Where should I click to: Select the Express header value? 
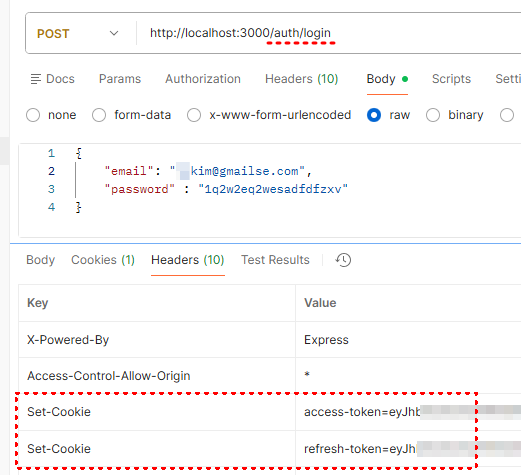(326, 340)
